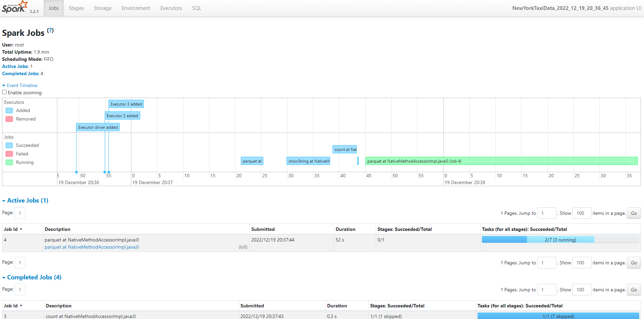Click the Executors Removed legend red swatch
Image resolution: width=644 pixels, height=319 pixels.
pyautogui.click(x=9, y=119)
